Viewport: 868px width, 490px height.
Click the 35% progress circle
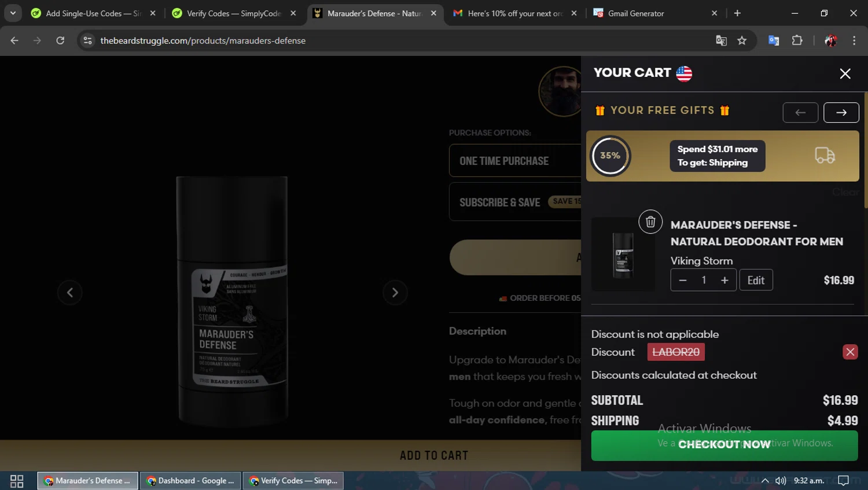pos(610,156)
